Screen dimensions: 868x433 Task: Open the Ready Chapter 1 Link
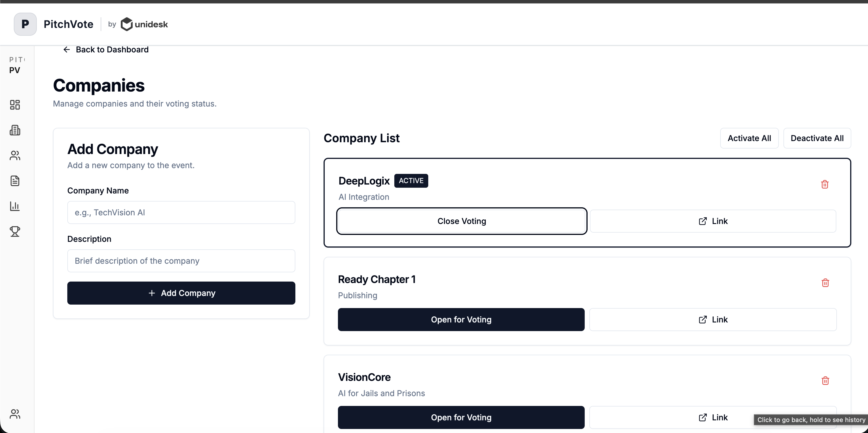coord(713,319)
